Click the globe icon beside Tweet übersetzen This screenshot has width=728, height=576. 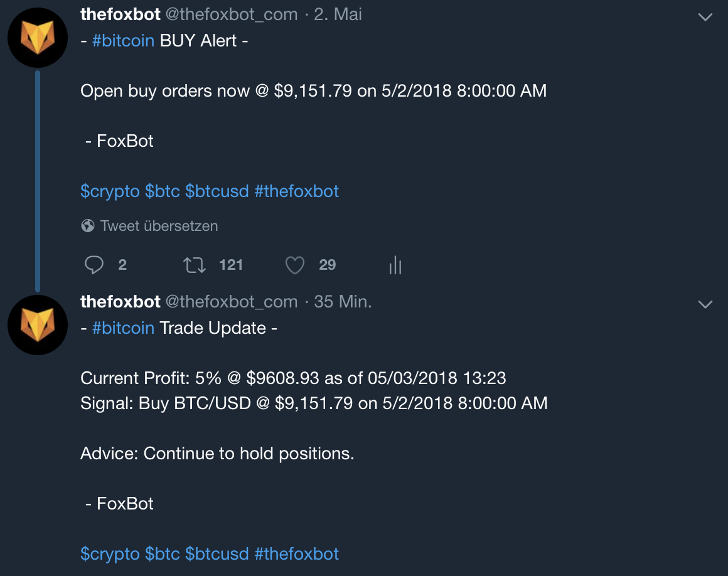point(88,226)
